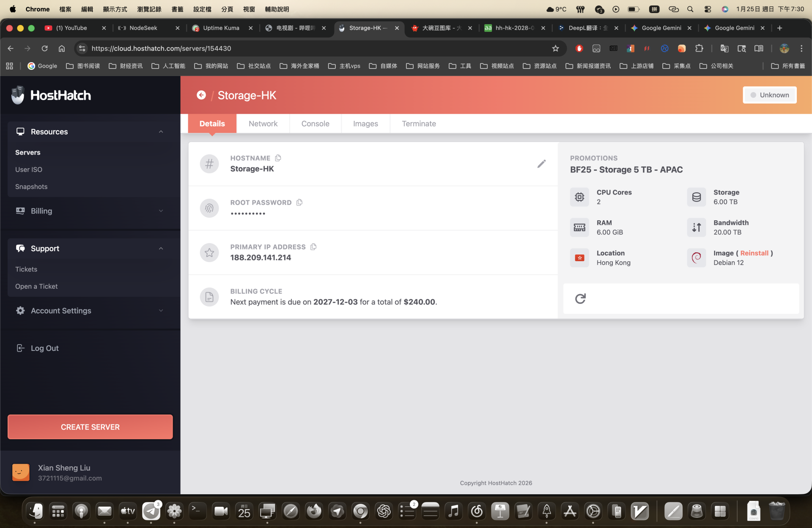
Task: Launch Terminal from the dock
Action: [x=198, y=511]
